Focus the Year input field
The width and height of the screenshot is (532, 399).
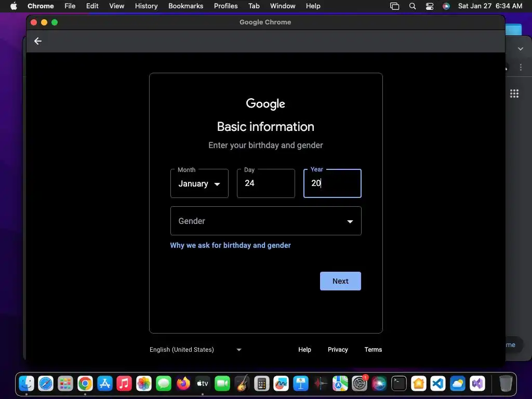point(332,183)
